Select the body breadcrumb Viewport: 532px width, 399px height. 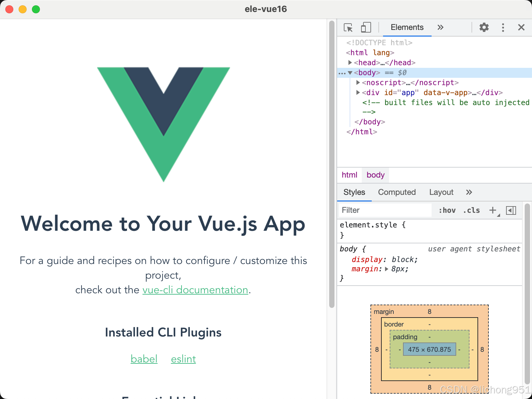tap(376, 175)
